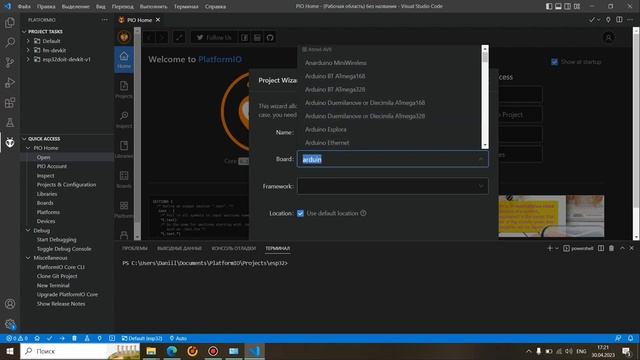Image resolution: width=640 pixels, height=360 pixels.
Task: Choose Arduino Esplora from board list
Action: 326,129
